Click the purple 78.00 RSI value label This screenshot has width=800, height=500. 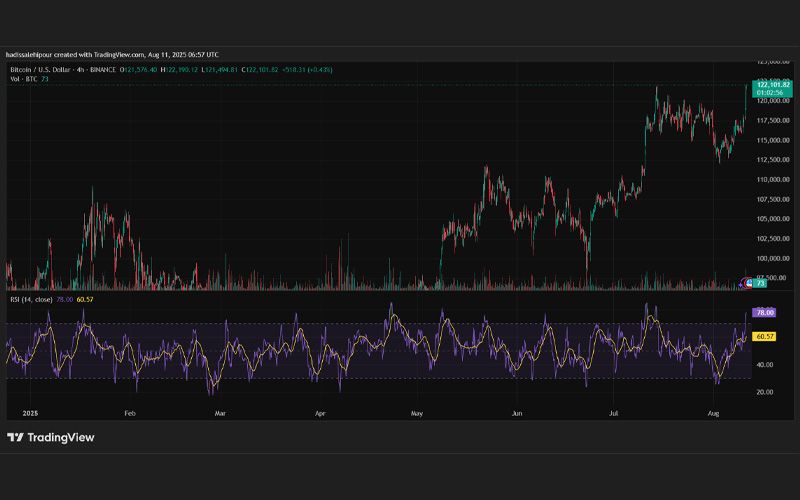click(765, 313)
